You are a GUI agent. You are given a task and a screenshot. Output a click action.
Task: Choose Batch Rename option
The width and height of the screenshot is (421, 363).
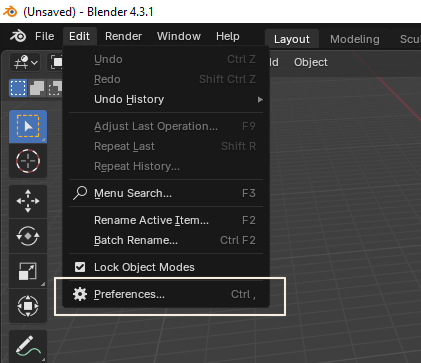pos(166,240)
